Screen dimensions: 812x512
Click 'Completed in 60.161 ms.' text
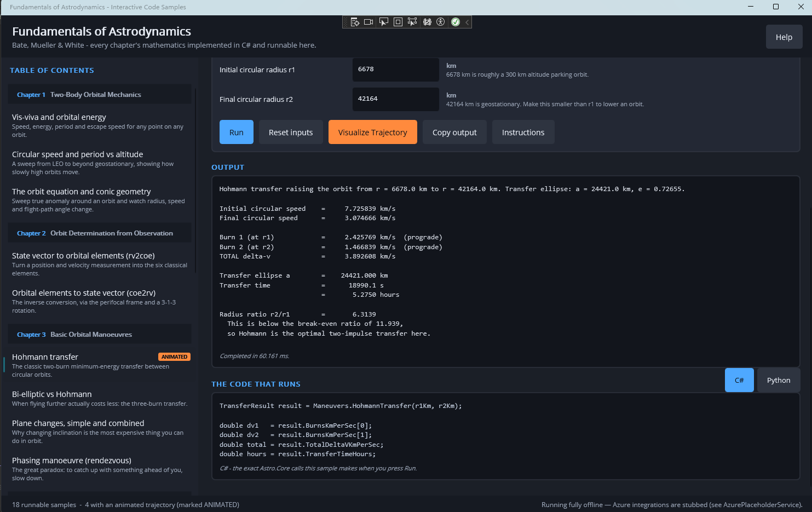(255, 356)
